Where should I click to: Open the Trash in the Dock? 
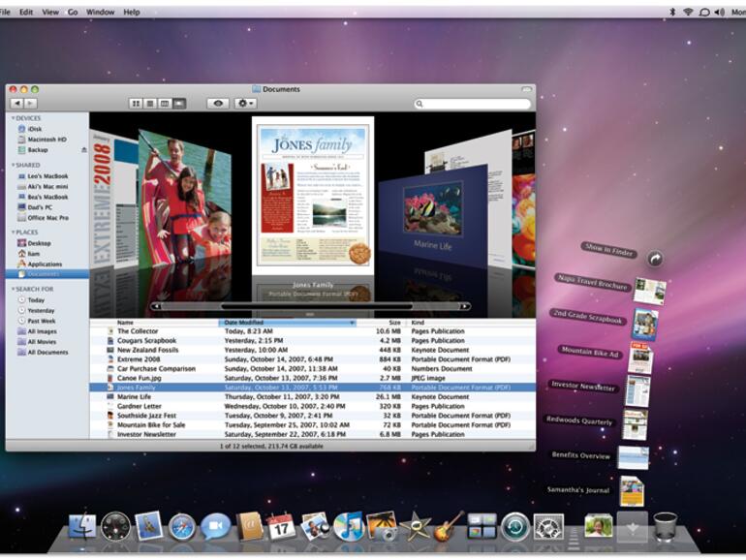665,527
